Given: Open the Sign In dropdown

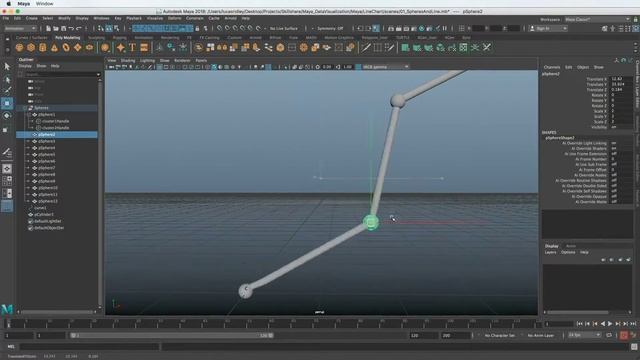Looking at the screenshot, I should [x=548, y=29].
